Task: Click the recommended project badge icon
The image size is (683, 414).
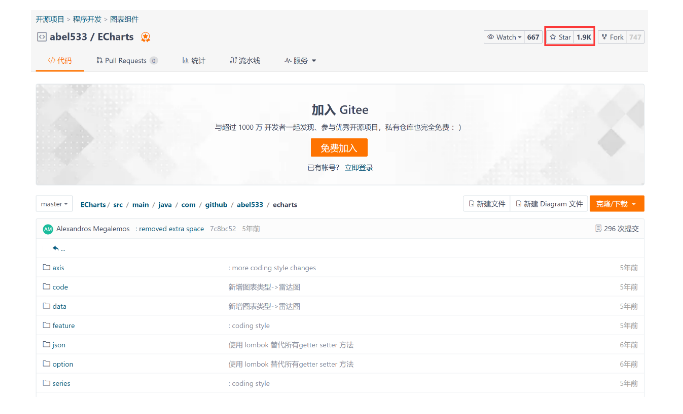Action: (x=145, y=37)
